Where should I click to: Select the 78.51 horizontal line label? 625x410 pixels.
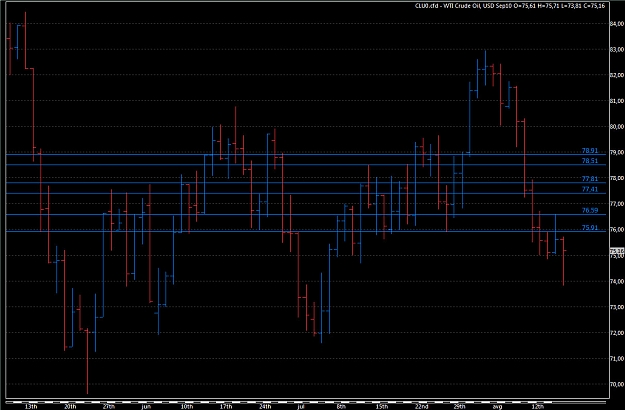[x=590, y=161]
